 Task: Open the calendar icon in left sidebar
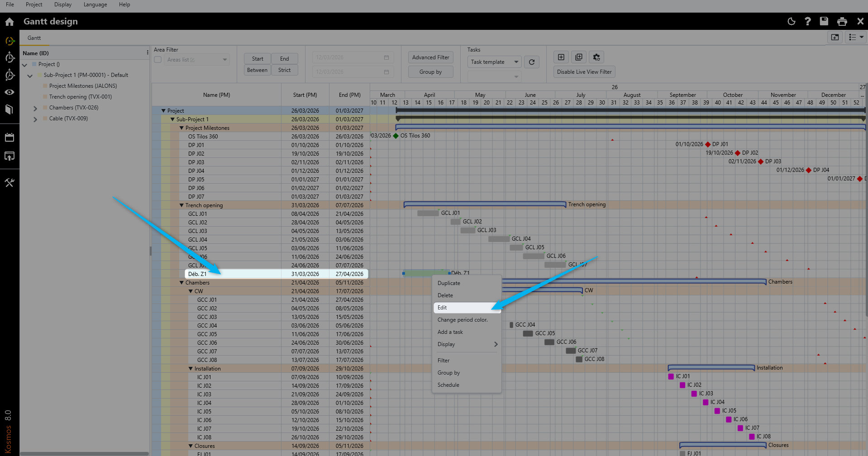[10, 138]
